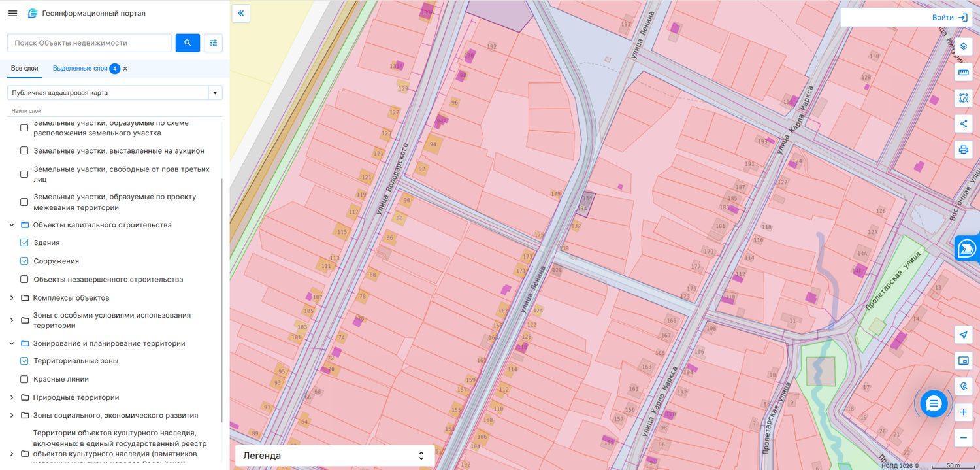Expand the Природные территории folder
The width and height of the screenshot is (980, 470).
click(12, 397)
